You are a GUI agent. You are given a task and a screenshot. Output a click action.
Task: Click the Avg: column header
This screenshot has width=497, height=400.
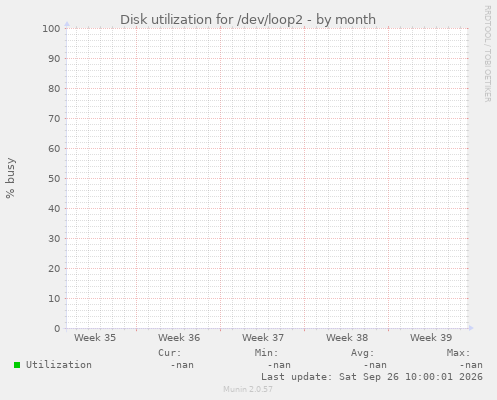pyautogui.click(x=363, y=353)
